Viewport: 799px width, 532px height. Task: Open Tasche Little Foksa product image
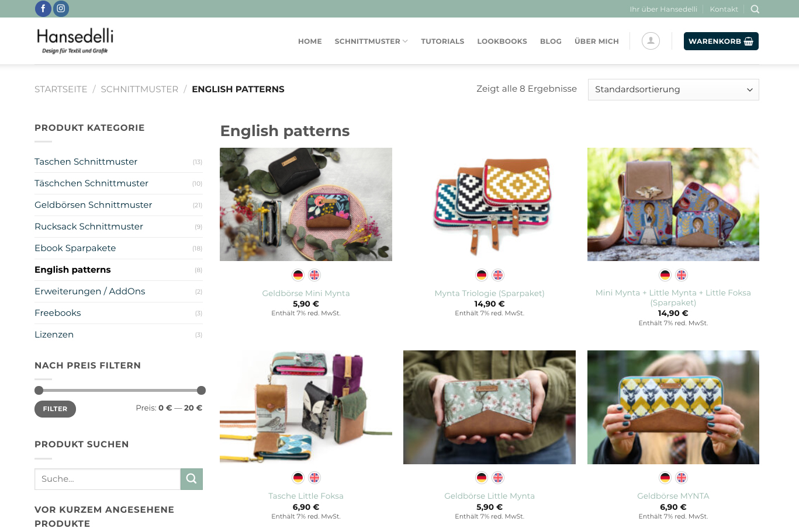[x=306, y=407]
